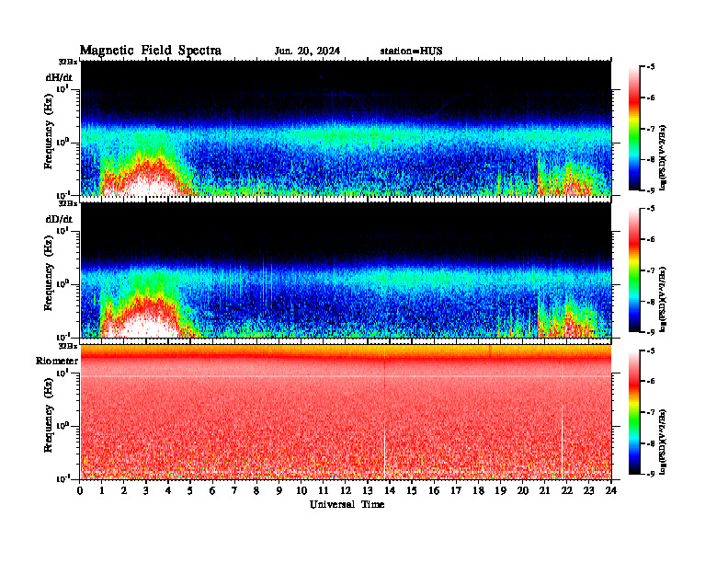Click hour 17 on the time axis
This screenshot has width=728, height=563.
456,490
